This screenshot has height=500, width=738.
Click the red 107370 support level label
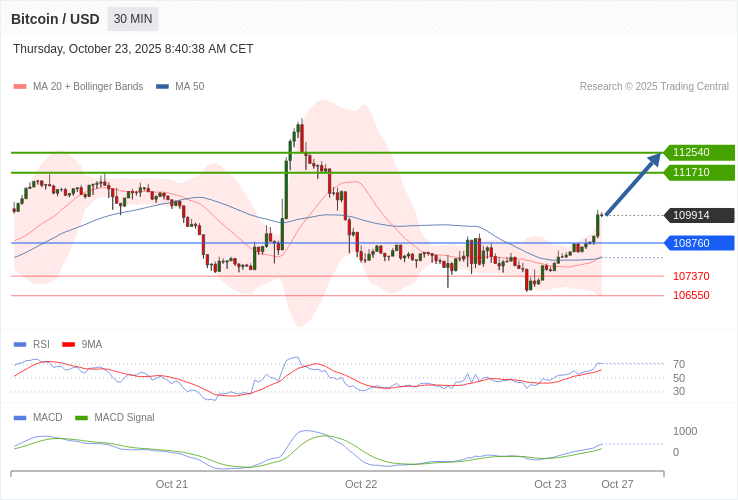691,276
